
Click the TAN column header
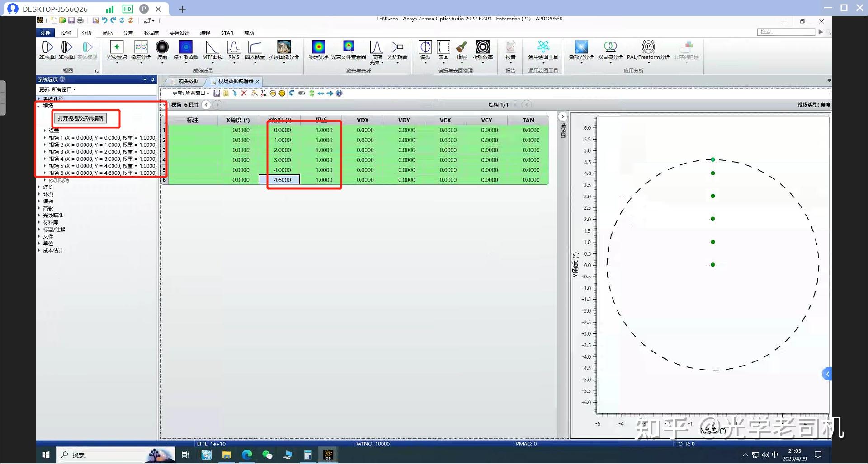coord(528,120)
